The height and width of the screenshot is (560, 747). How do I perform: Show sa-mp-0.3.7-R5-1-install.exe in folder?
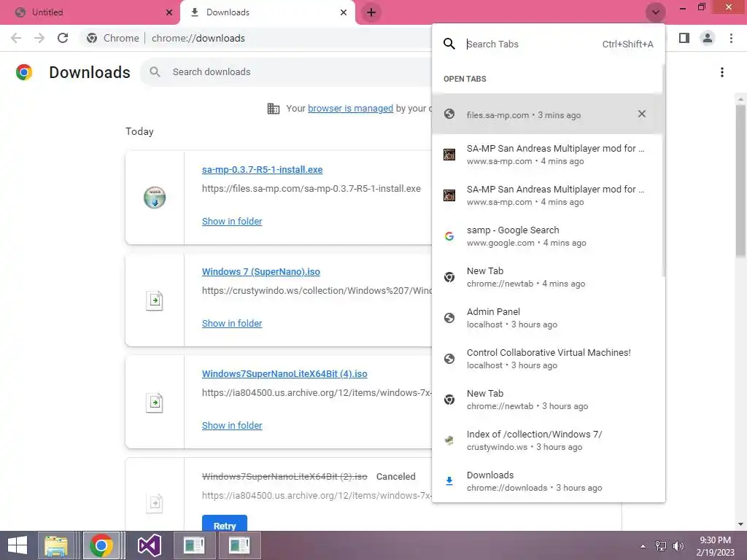point(232,221)
